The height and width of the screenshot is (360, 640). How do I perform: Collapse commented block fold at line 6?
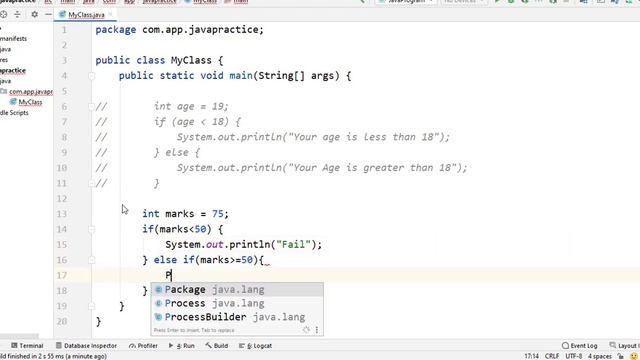click(91, 107)
